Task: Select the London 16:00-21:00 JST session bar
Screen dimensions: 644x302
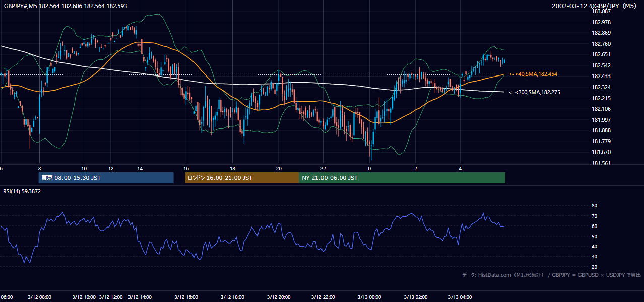Action: (x=242, y=178)
